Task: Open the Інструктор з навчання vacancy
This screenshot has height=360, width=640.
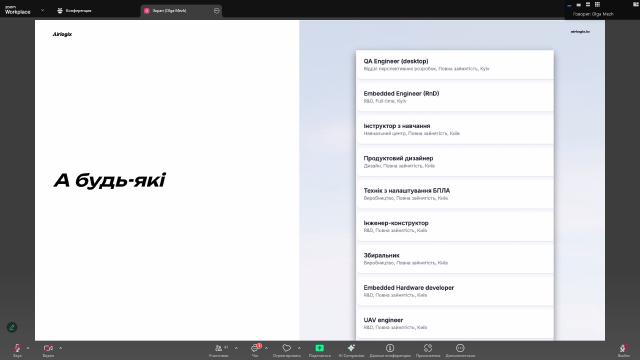Action: click(455, 129)
